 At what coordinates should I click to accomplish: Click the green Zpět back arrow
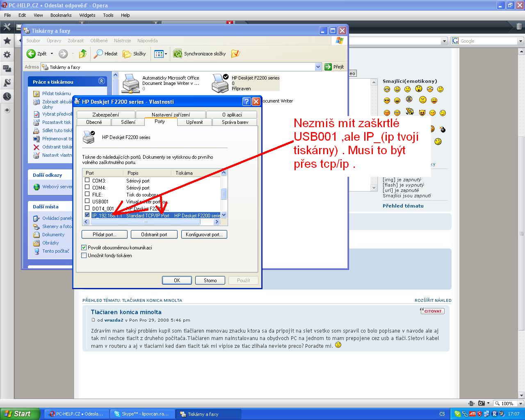(x=31, y=54)
